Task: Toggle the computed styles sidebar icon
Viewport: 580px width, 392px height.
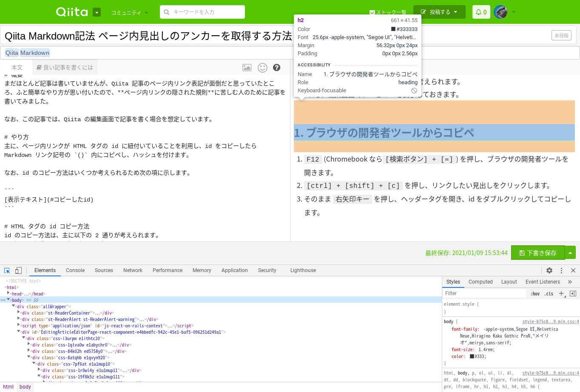Action: click(573, 294)
